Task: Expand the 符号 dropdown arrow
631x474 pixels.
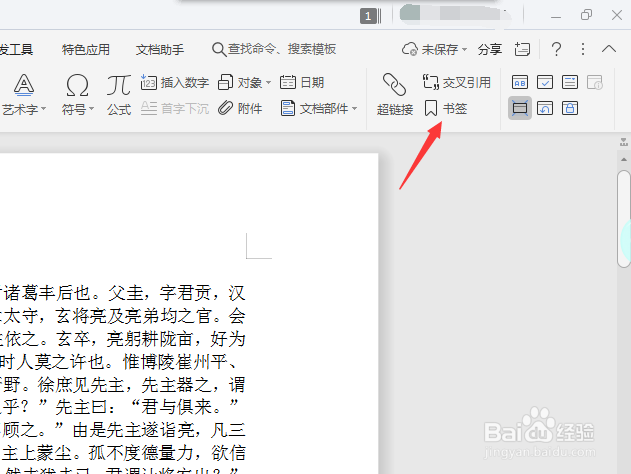Action: [92, 109]
